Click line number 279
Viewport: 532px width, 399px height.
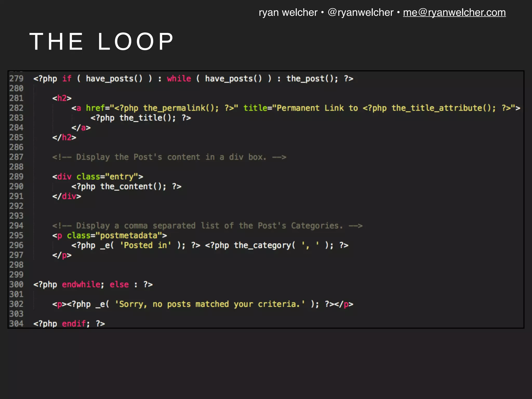[16, 78]
